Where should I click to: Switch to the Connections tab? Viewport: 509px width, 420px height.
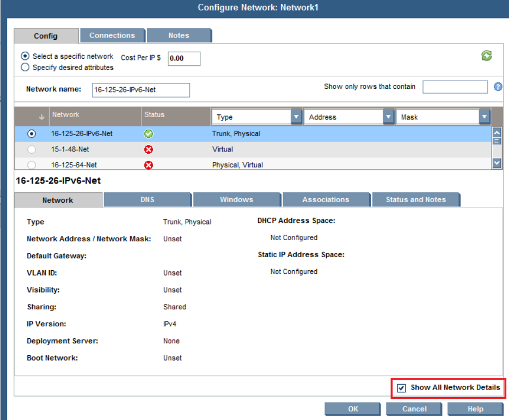pos(112,35)
